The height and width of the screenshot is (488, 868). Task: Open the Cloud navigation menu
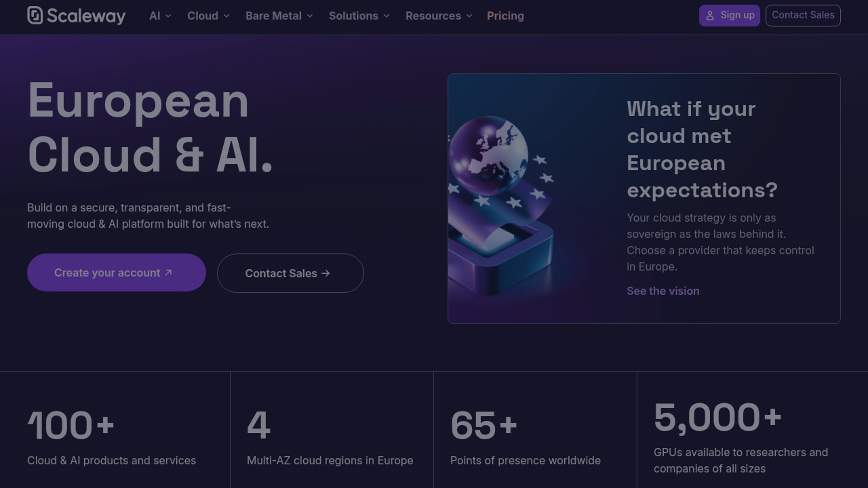(x=208, y=16)
